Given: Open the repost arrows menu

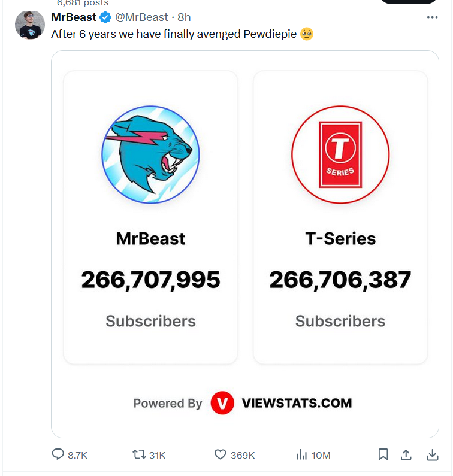Looking at the screenshot, I should point(139,455).
